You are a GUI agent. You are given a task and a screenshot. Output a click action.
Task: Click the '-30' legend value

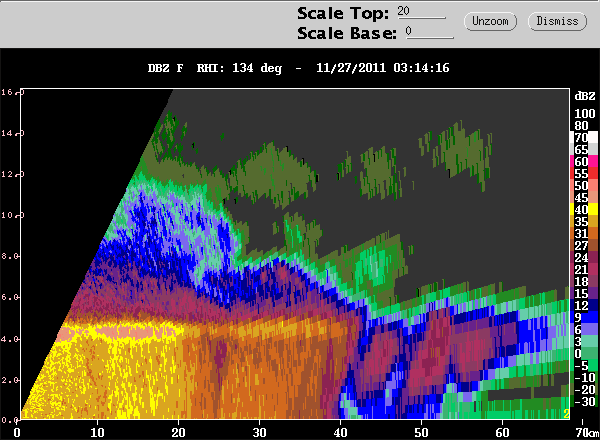click(585, 401)
